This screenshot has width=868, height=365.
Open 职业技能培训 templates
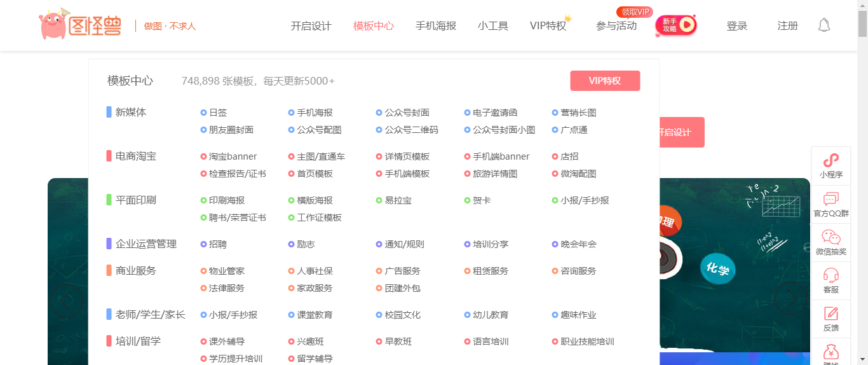tap(587, 341)
